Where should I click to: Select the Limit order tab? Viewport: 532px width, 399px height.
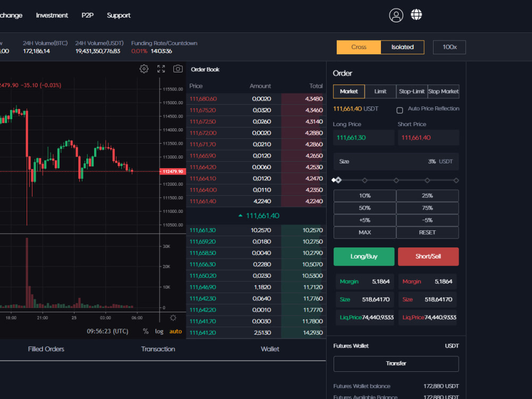click(380, 92)
